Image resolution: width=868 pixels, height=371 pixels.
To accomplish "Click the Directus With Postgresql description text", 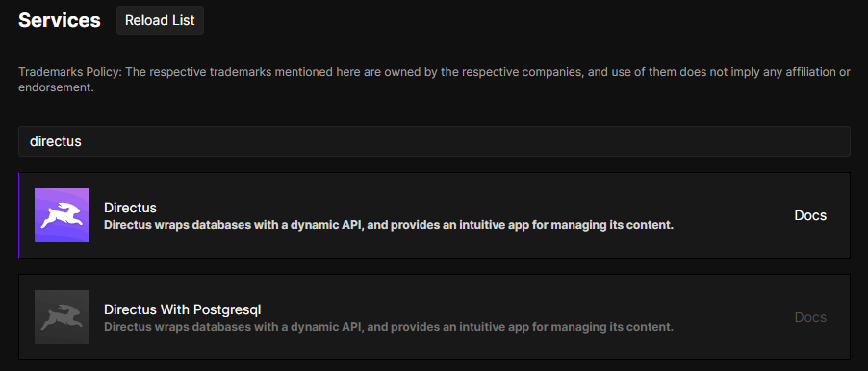I will 389,327.
